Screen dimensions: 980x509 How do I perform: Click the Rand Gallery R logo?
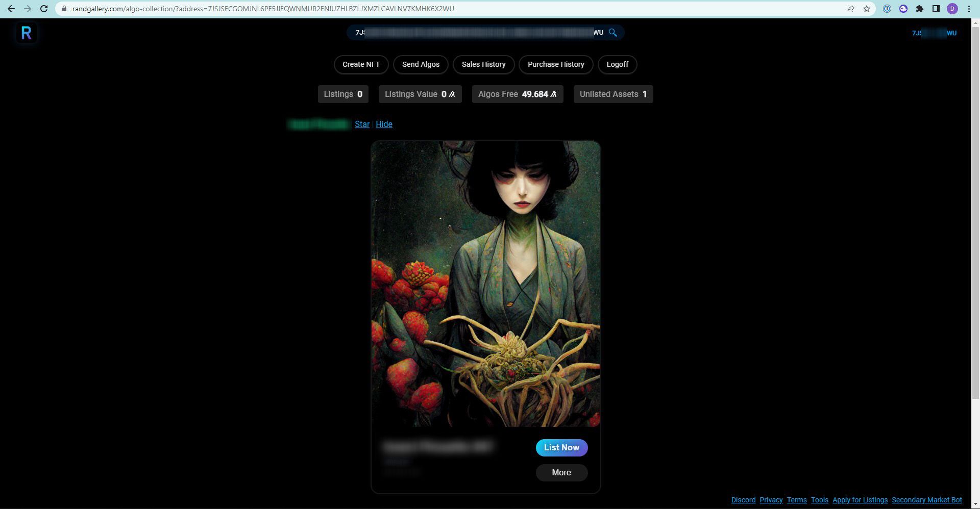27,33
